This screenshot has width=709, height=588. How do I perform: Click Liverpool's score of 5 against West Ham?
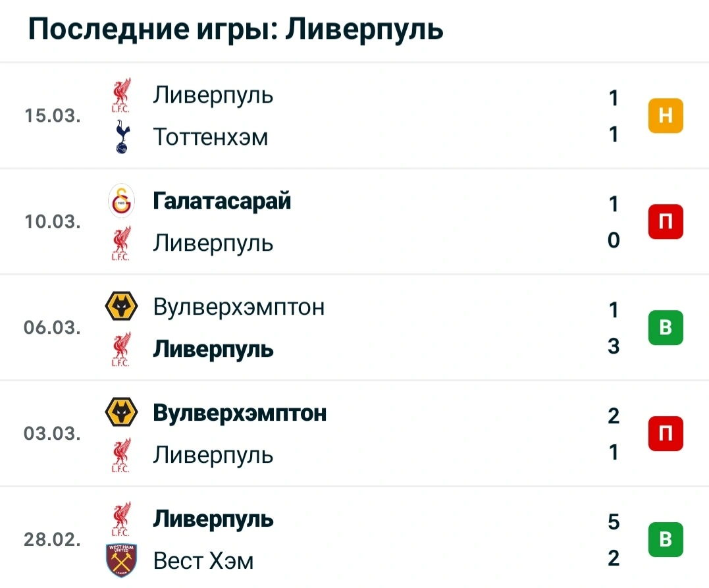(x=614, y=522)
